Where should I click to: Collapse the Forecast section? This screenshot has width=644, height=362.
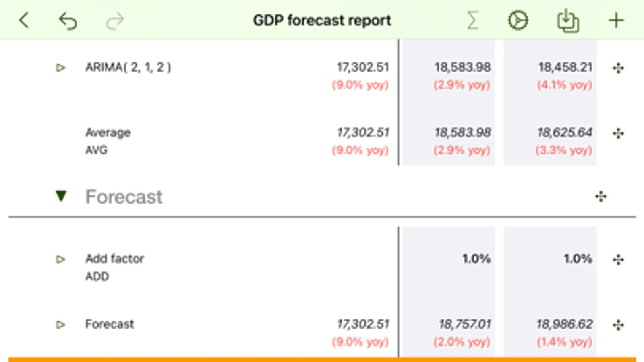point(61,196)
